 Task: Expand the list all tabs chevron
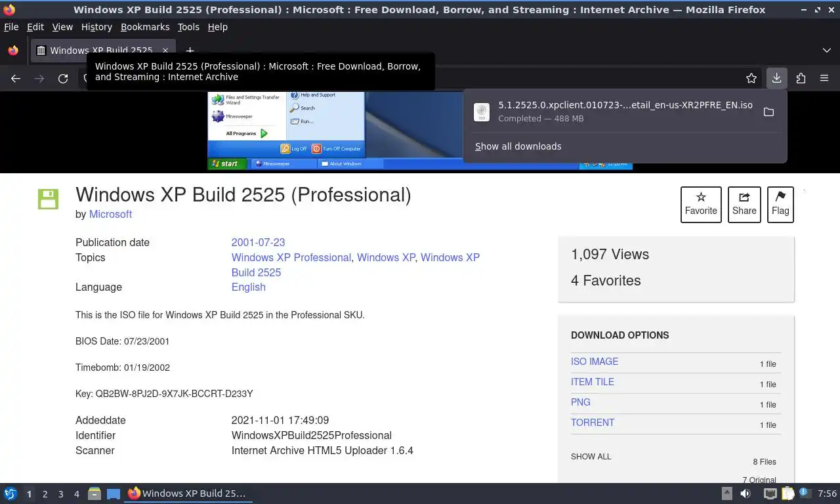826,51
